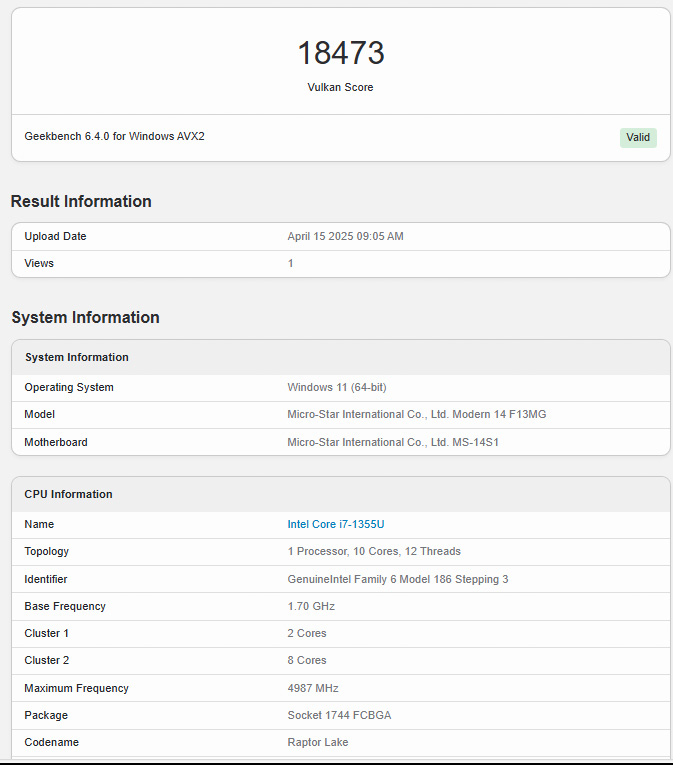
Task: Click the Result Information heading
Action: (81, 201)
